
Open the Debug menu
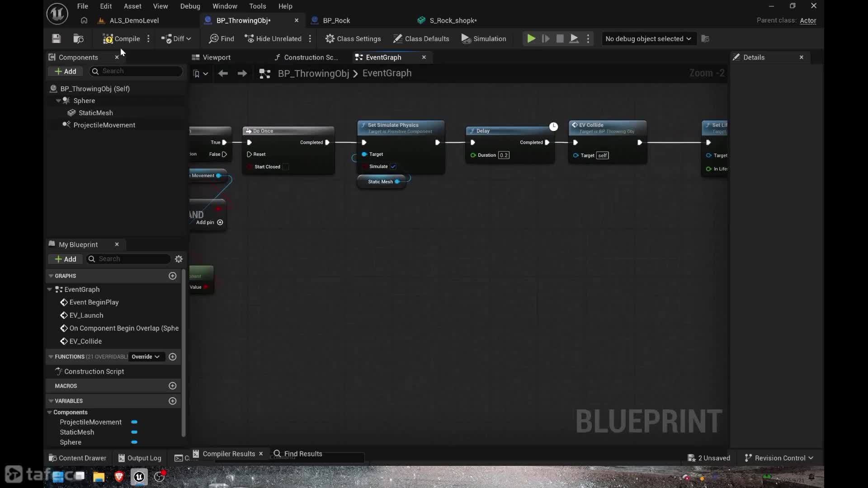(x=190, y=6)
